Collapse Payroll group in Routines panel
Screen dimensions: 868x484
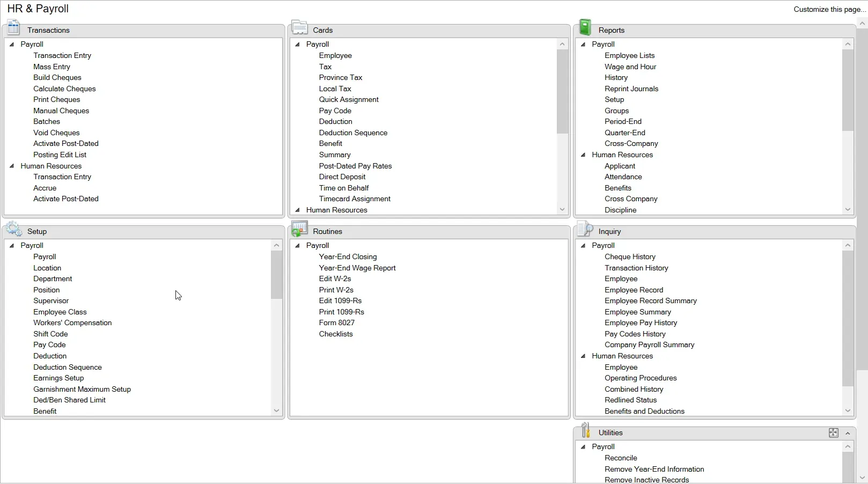[x=298, y=246]
